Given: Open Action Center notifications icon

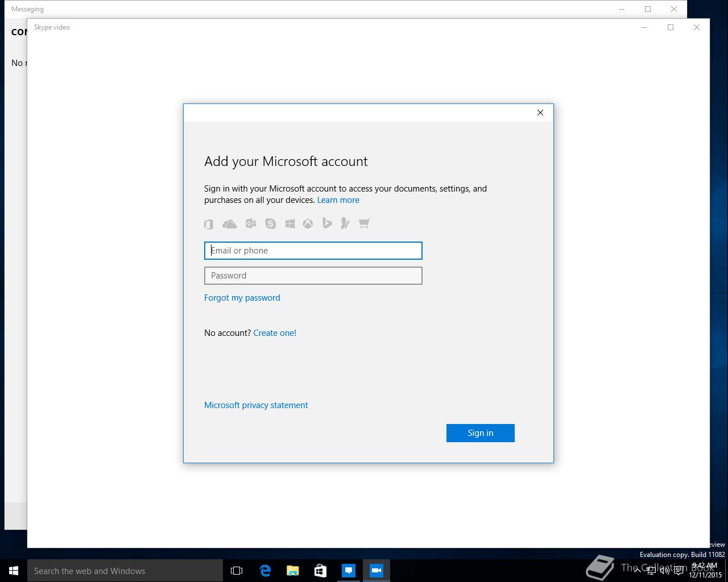Looking at the screenshot, I should pyautogui.click(x=679, y=571).
